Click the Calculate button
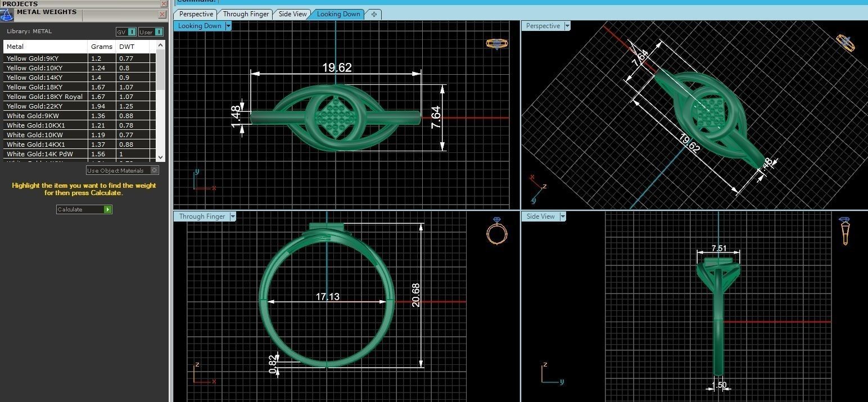868x402 pixels. (x=84, y=209)
